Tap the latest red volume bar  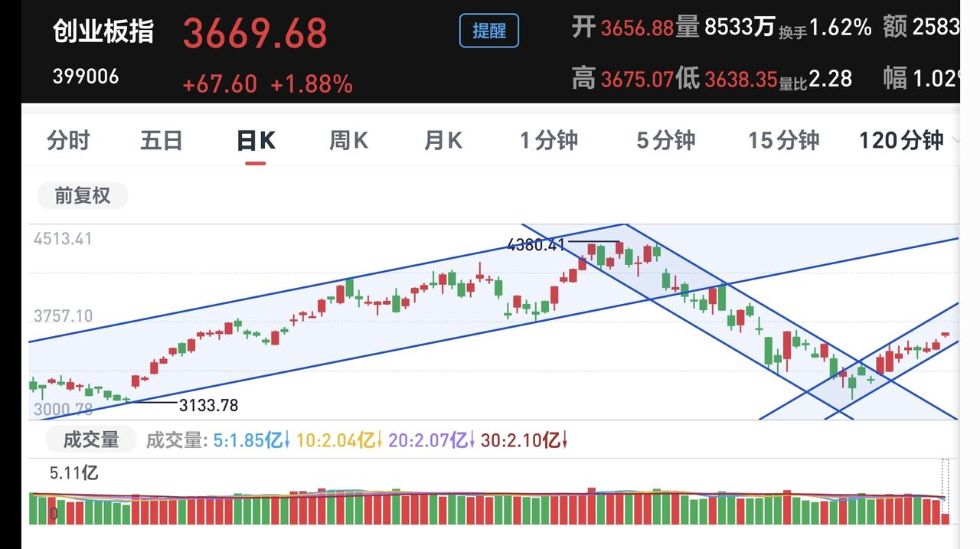click(x=946, y=518)
